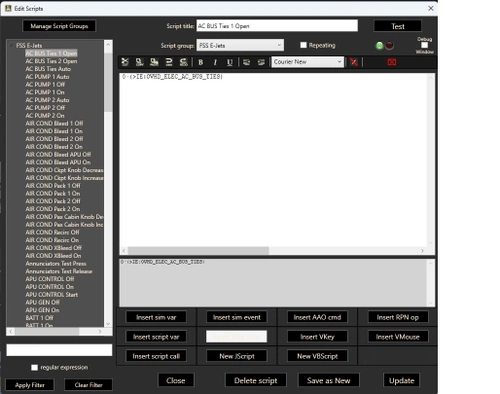Select Annunciators Test Press script
The height and width of the screenshot is (394, 500).
(x=56, y=263)
